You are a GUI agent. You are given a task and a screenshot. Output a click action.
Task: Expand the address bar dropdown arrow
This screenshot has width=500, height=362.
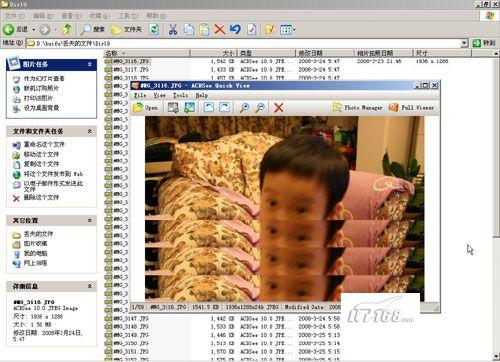(464, 43)
